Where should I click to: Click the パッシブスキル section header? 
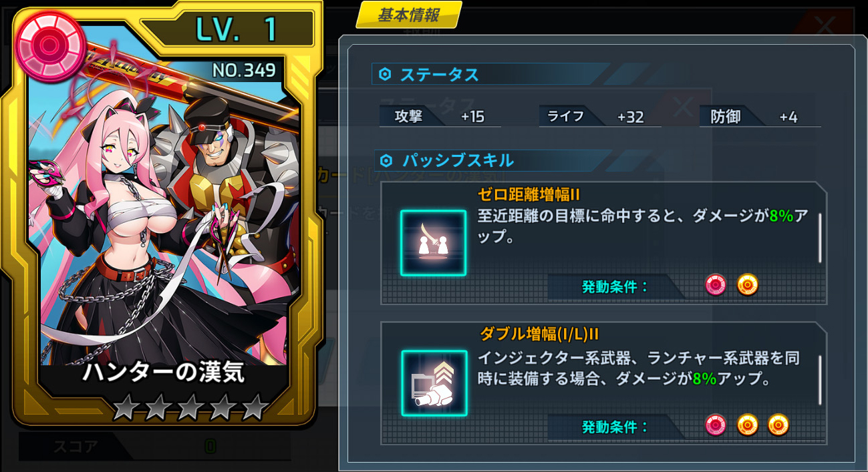493,161
